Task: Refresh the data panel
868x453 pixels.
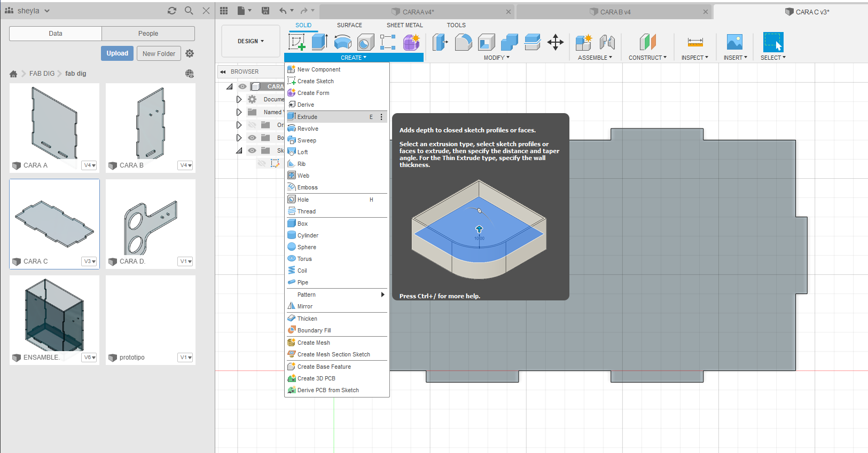Action: [171, 11]
